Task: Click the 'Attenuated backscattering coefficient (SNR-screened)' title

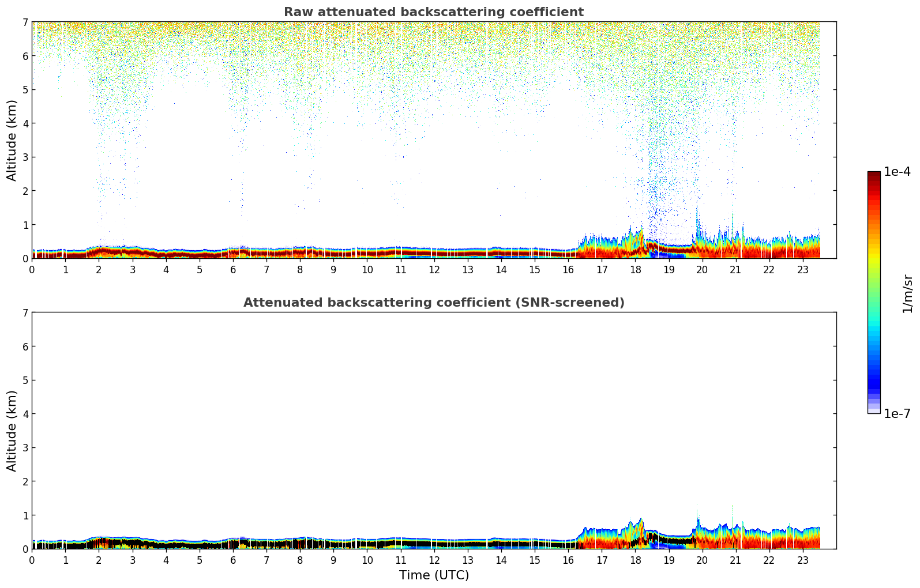Action: point(433,303)
